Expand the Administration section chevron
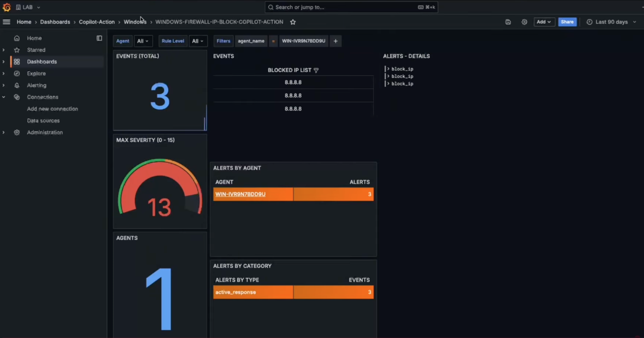The height and width of the screenshot is (338, 644). coord(3,133)
